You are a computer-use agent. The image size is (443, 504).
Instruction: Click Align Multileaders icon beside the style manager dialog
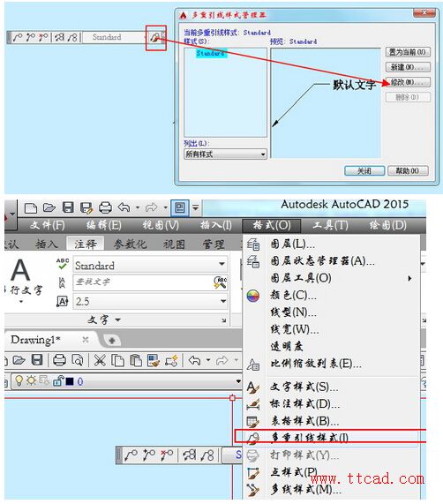60,38
